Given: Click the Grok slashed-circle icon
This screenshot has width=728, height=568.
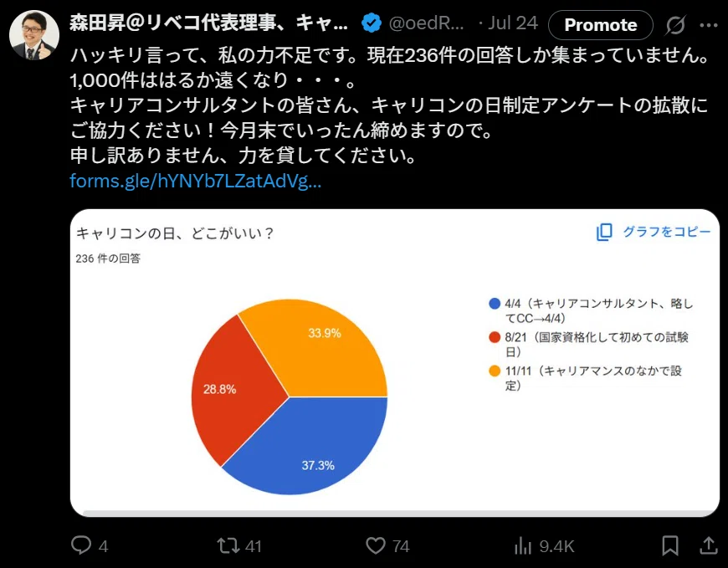Looking at the screenshot, I should [x=675, y=24].
